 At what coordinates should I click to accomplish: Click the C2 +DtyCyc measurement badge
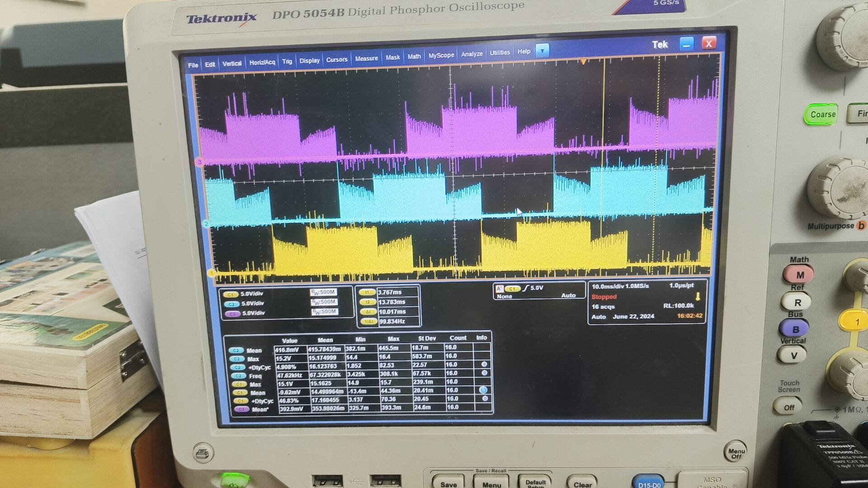238,368
